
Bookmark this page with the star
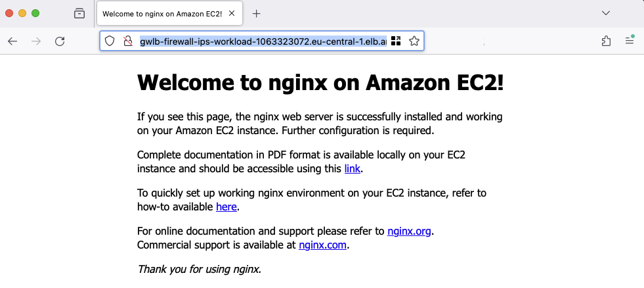(414, 41)
